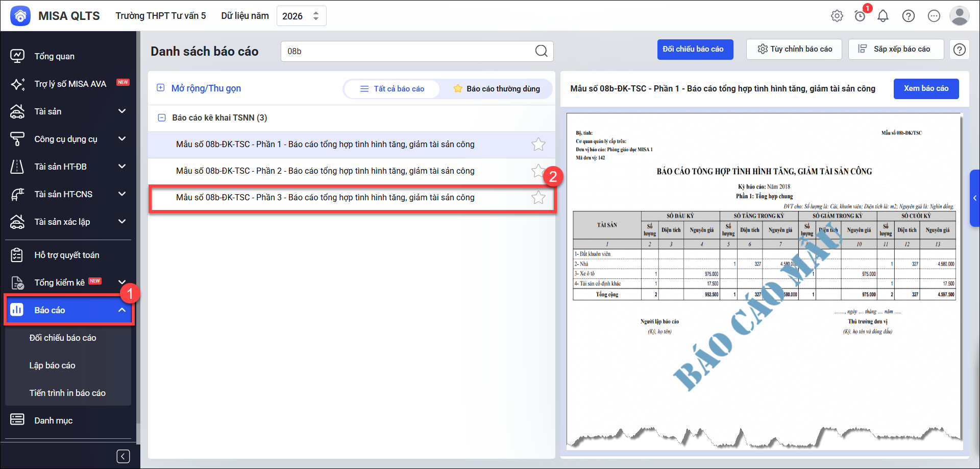The width and height of the screenshot is (980, 469).
Task: Collapse the Báo cáo sidebar section
Action: [x=121, y=310]
